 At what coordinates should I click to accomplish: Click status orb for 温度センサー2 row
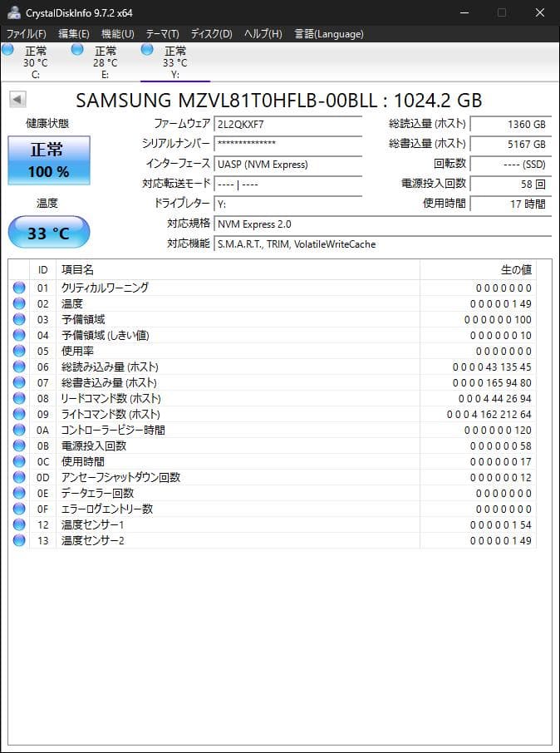click(19, 540)
